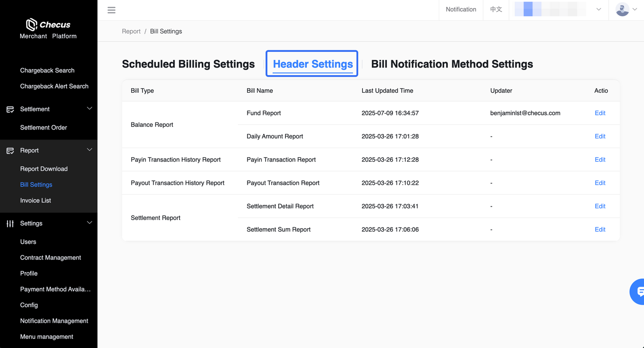This screenshot has width=644, height=348.
Task: Click the Settlement section icon
Action: (10, 109)
